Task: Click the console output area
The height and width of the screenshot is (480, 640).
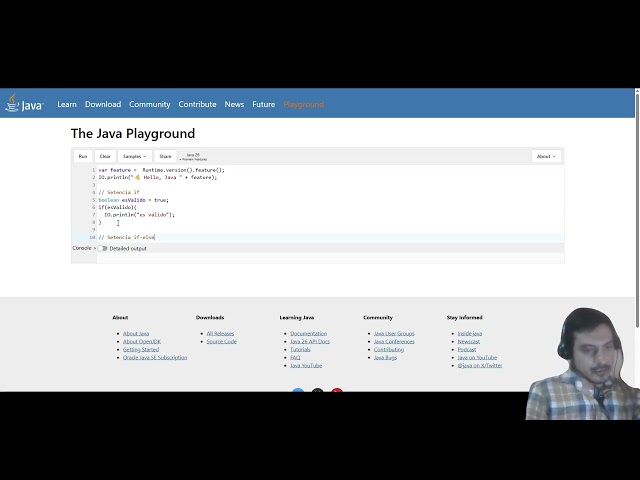Action: coord(330,258)
